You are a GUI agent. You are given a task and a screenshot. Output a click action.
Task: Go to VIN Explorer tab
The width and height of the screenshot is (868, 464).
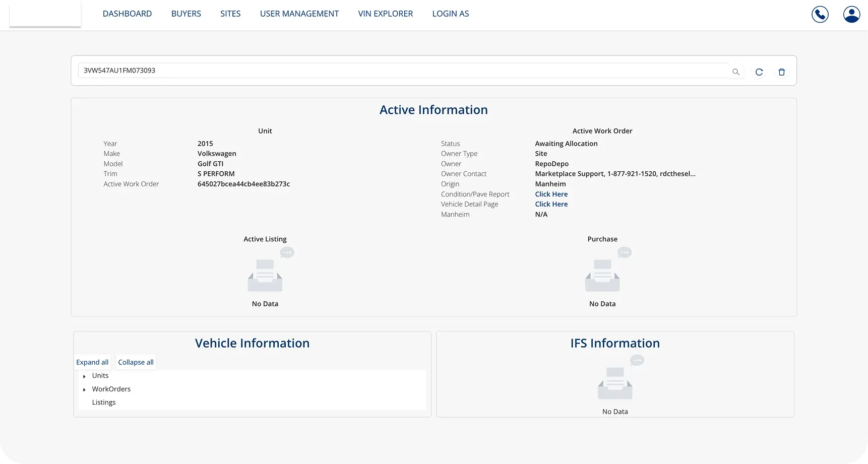click(x=385, y=14)
